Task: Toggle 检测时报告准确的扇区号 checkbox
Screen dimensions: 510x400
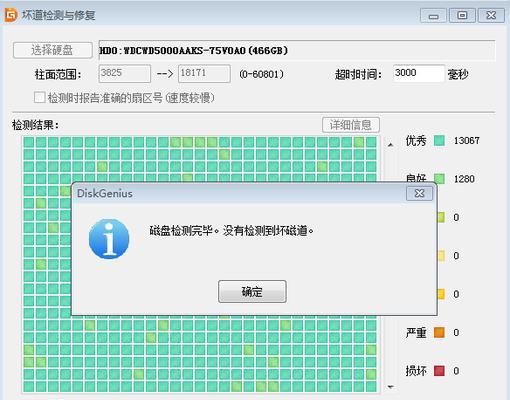Action: click(39, 98)
